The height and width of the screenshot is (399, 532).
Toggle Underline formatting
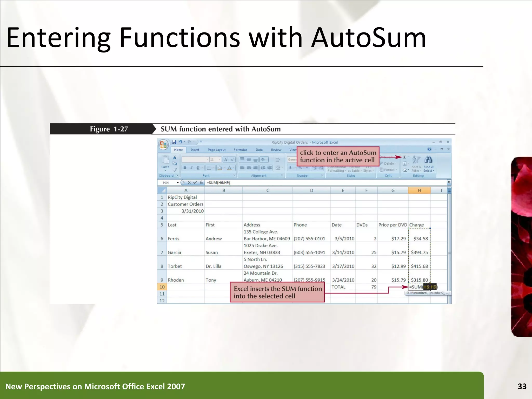[x=198, y=168]
